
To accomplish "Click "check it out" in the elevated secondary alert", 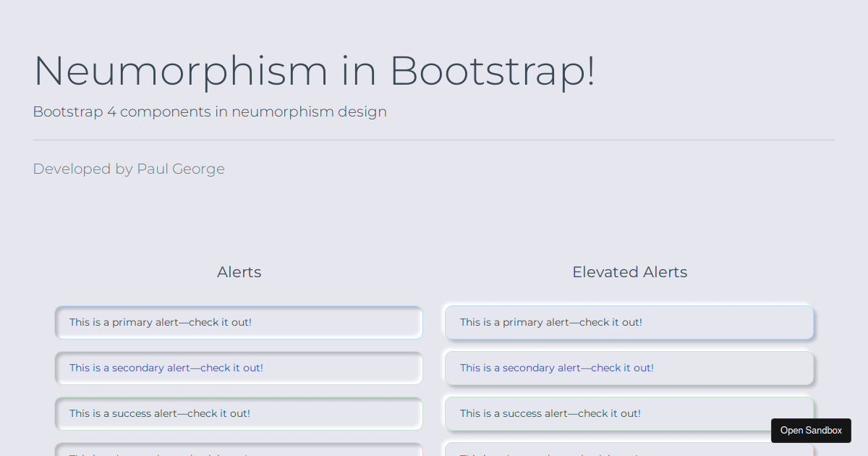I will (x=621, y=368).
